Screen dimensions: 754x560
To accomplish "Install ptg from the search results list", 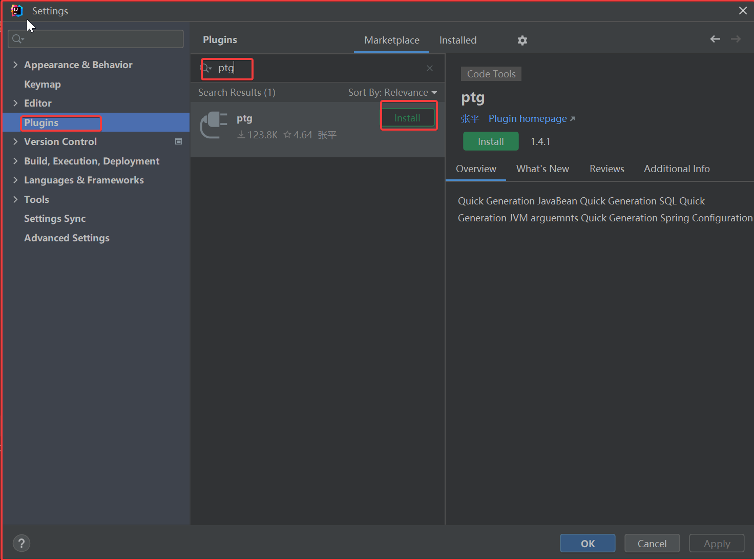I will pyautogui.click(x=407, y=118).
